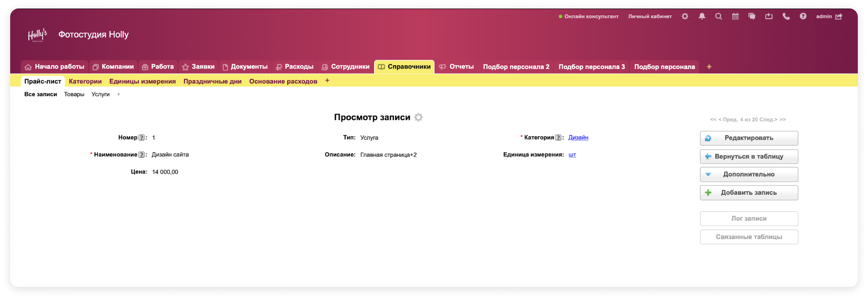Open the calendar icon in header
The height and width of the screenshot is (299, 868).
pos(735,17)
